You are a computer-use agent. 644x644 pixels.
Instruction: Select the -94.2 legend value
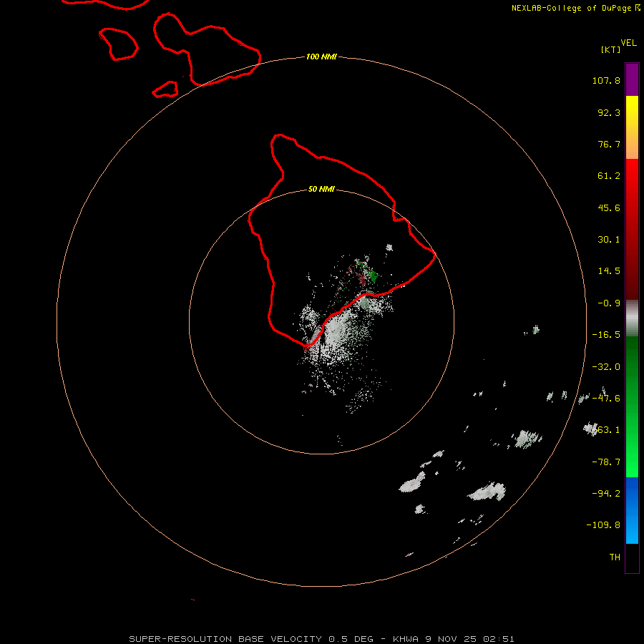tap(606, 493)
